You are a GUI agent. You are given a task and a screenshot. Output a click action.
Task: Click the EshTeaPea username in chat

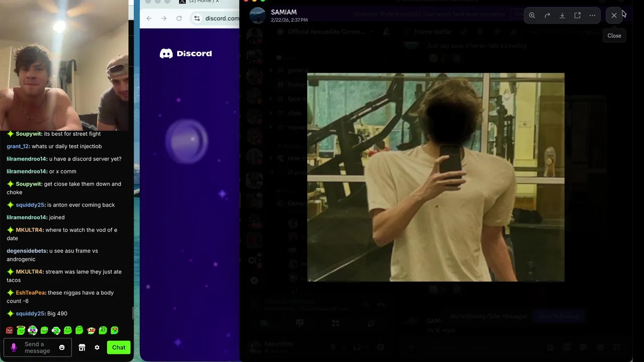31,293
